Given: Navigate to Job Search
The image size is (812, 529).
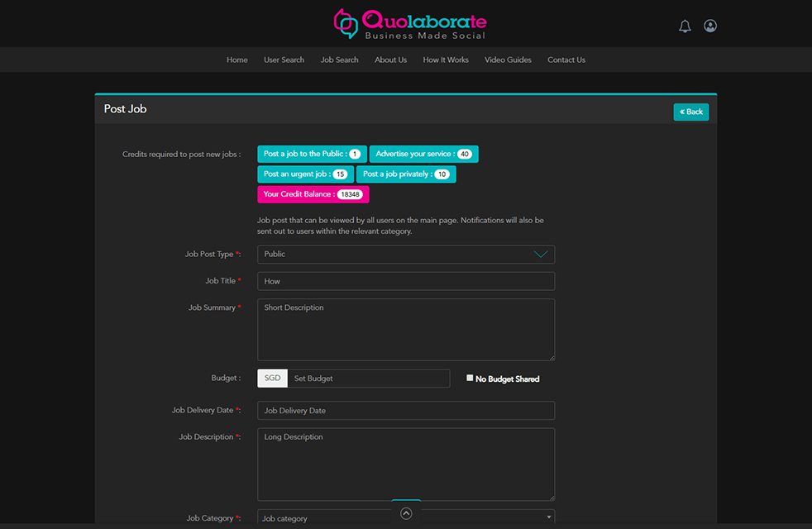Looking at the screenshot, I should coord(340,60).
